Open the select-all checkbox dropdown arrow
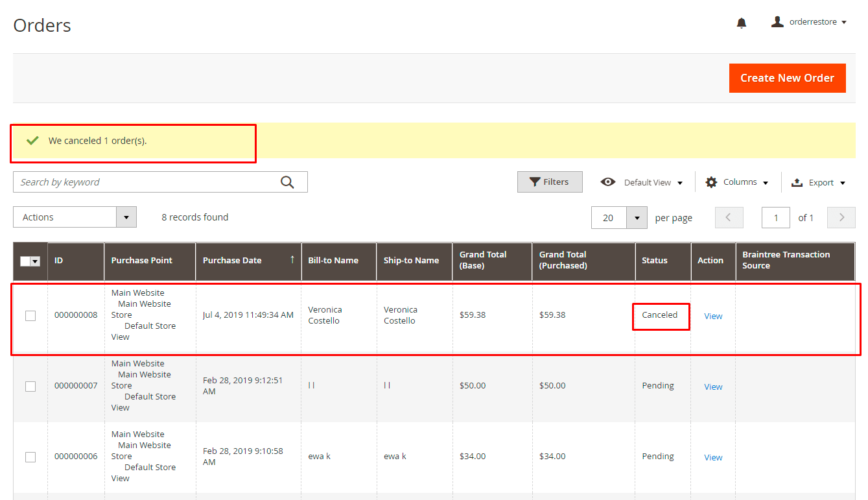The image size is (868, 500). coord(35,261)
